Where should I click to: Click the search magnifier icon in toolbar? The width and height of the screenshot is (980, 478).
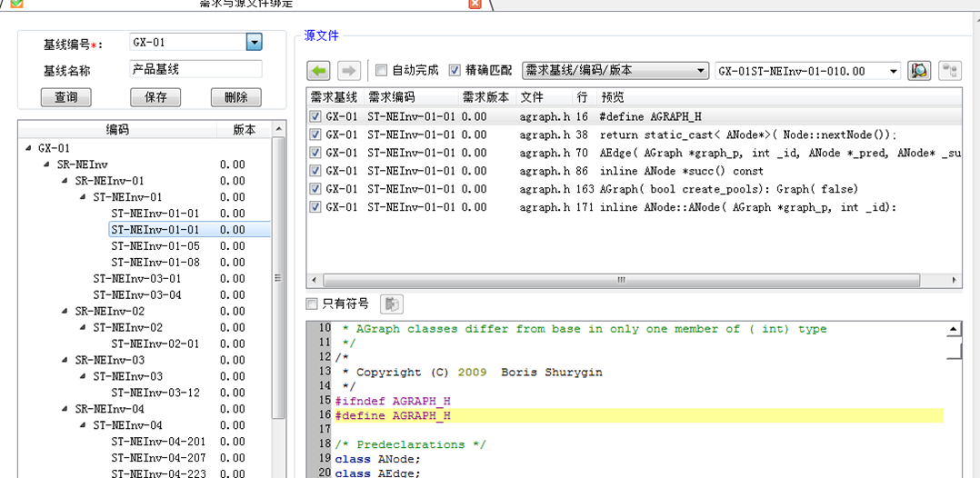(x=919, y=70)
